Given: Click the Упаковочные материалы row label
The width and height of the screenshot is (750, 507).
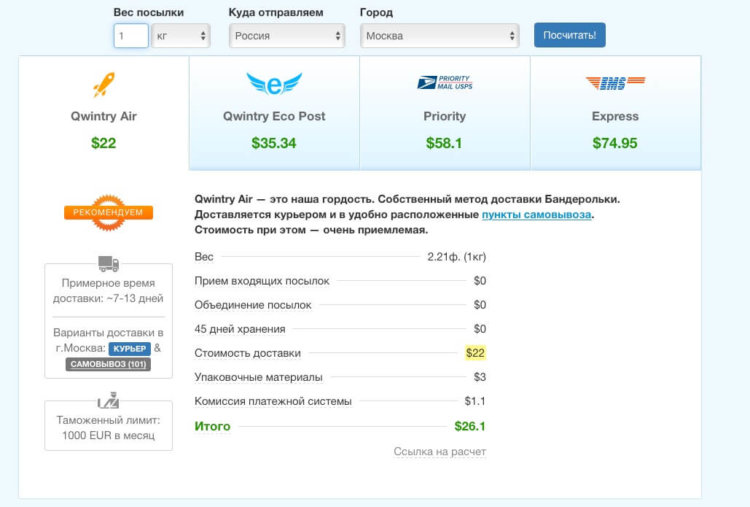Looking at the screenshot, I should point(258,377).
